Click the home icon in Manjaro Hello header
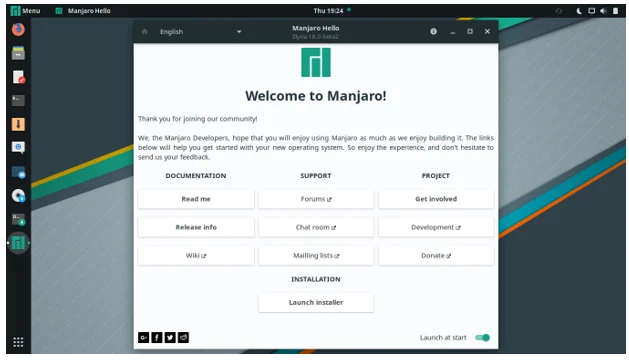Viewport: 629px width, 361px height. (145, 31)
